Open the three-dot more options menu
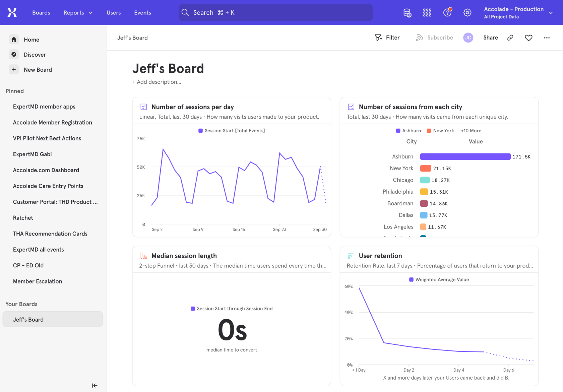 547,38
